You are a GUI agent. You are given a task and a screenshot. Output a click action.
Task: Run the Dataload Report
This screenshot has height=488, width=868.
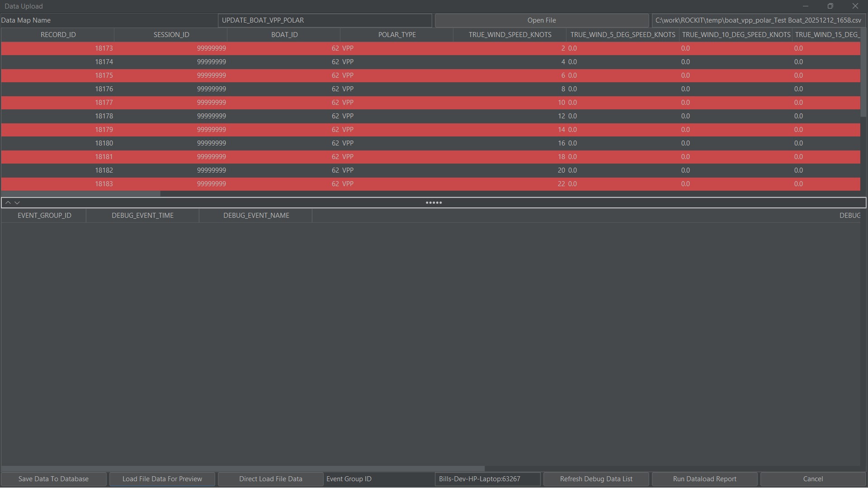pos(704,479)
